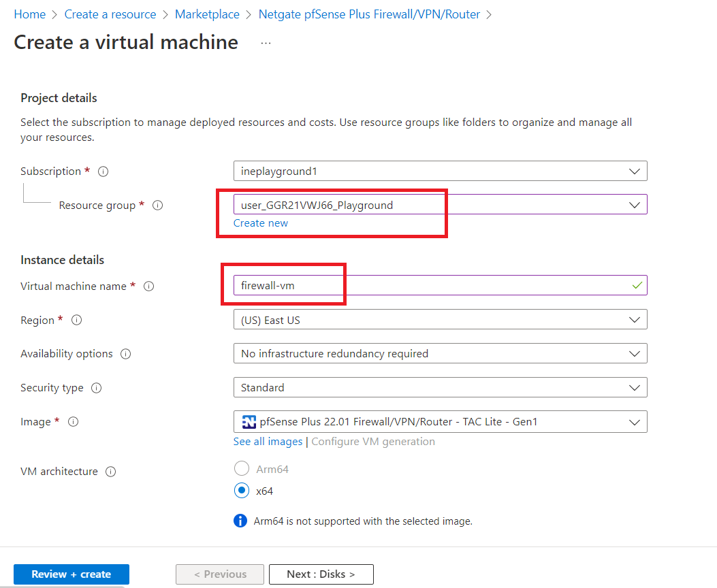Click info icon next to Availability options
This screenshot has width=717, height=588.
(x=126, y=354)
